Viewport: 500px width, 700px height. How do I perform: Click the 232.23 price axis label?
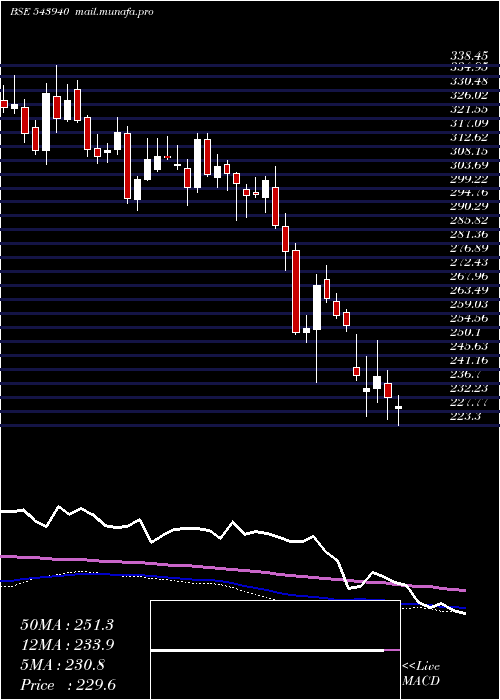tap(468, 388)
